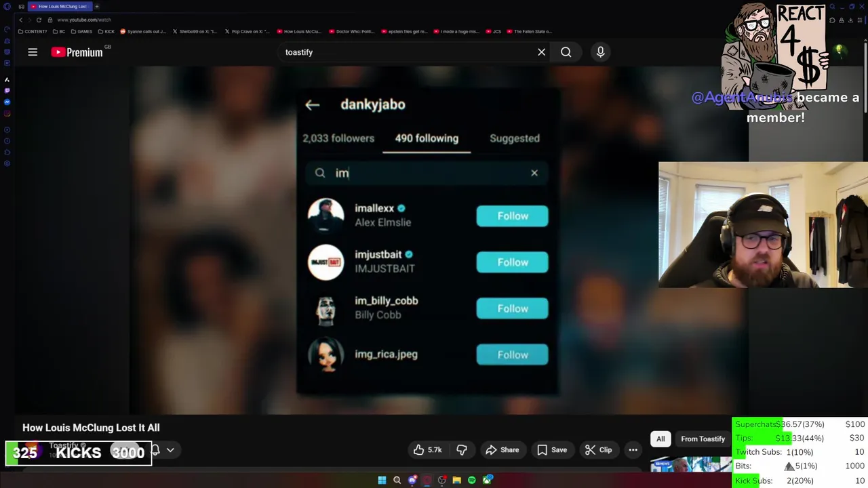Click the browser back arrow
The width and height of the screenshot is (868, 488).
pyautogui.click(x=20, y=20)
